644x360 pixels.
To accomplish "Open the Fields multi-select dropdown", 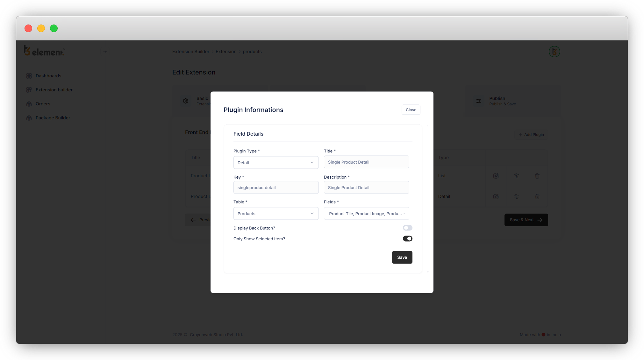I will (366, 214).
